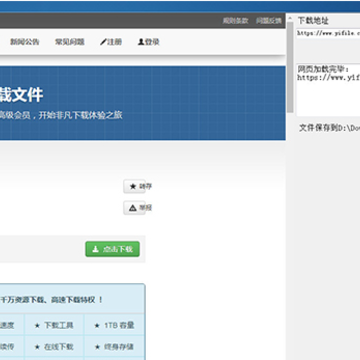This screenshot has width=360, height=360.
Task: Click the web page vertical scrollbar thumb
Action: click(290, 67)
